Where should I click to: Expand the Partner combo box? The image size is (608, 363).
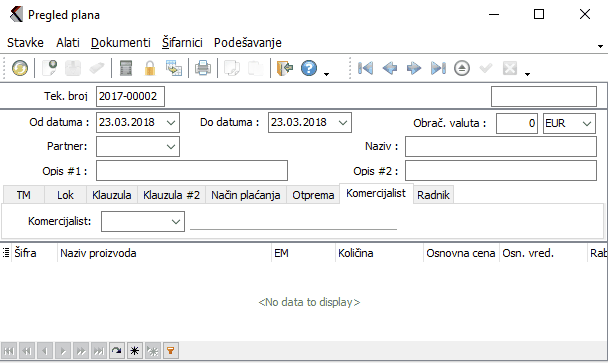(171, 147)
